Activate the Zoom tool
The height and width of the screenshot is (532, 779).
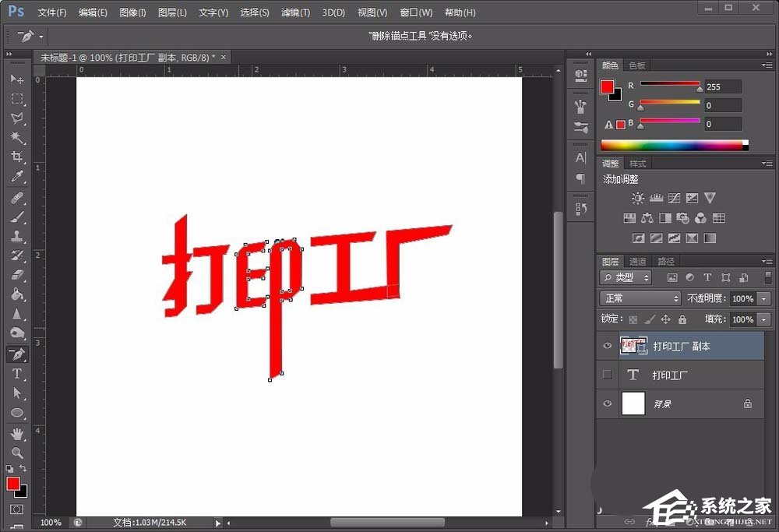pyautogui.click(x=17, y=453)
